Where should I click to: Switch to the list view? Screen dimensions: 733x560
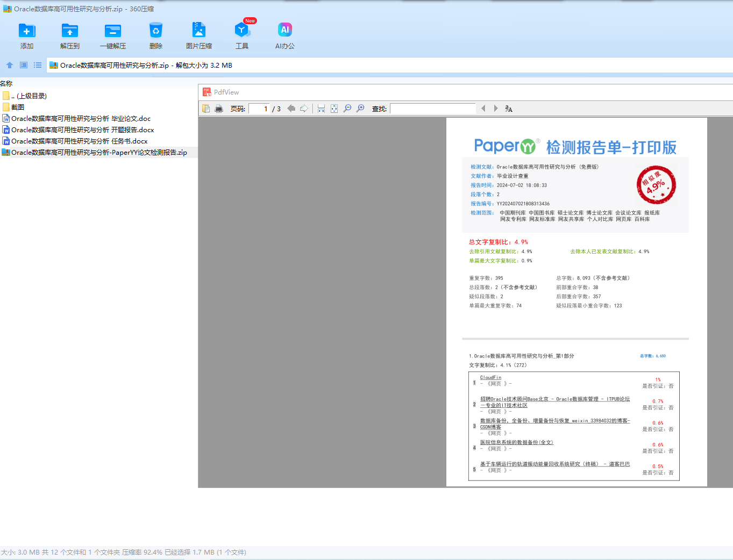pyautogui.click(x=38, y=65)
